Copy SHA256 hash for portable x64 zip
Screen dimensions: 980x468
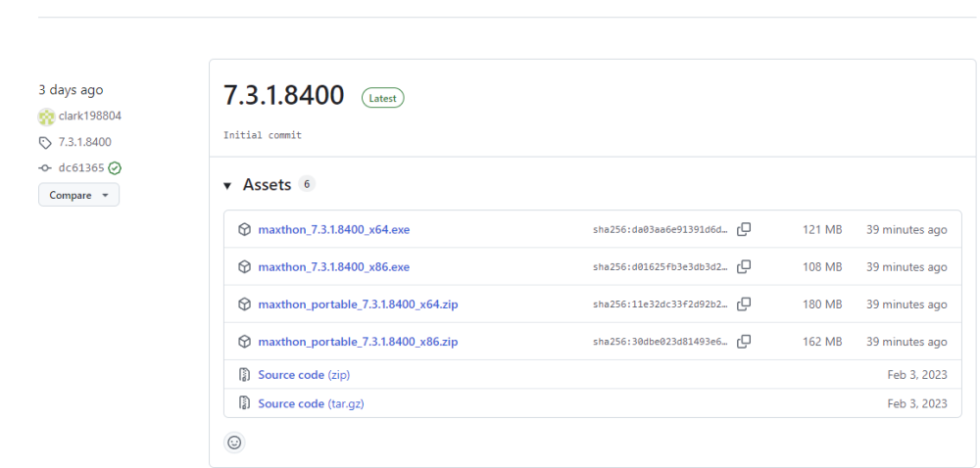[744, 304]
